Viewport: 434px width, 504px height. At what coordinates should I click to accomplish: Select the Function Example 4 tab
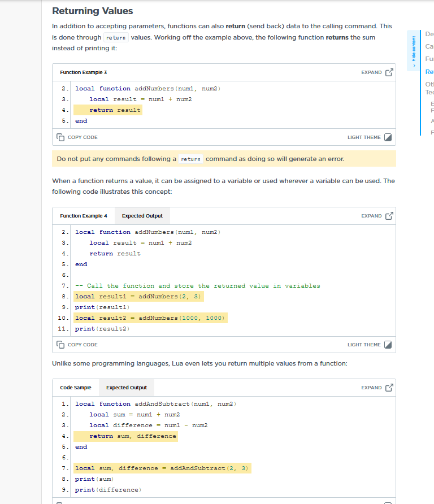(83, 216)
